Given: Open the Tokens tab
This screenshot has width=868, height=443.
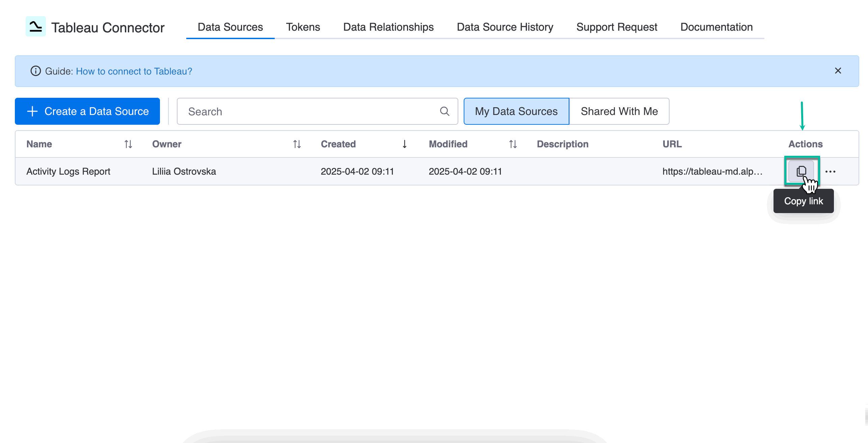Looking at the screenshot, I should click(303, 27).
